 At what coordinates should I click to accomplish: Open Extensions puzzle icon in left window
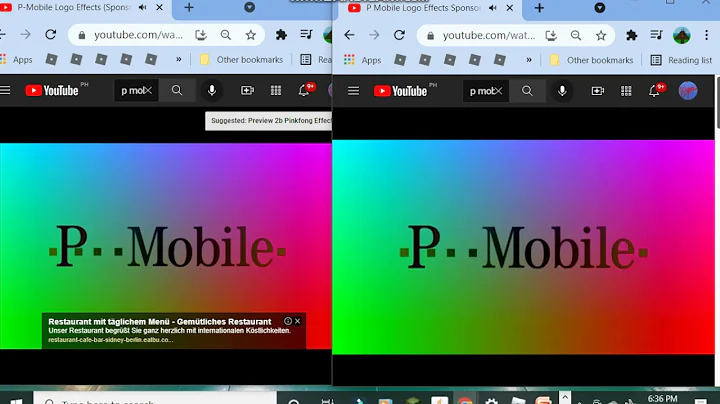[281, 34]
